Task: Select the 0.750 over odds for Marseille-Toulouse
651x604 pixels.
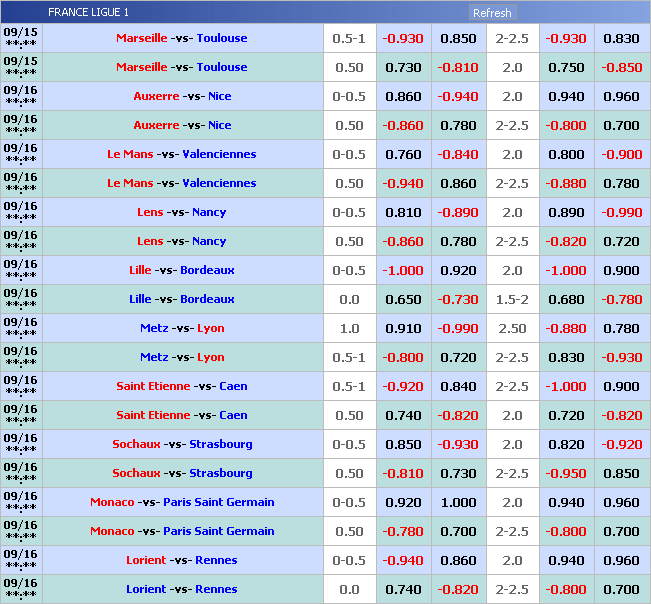Action: tap(566, 67)
